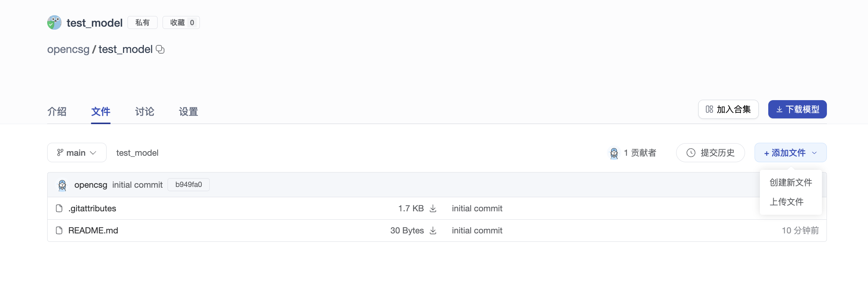Open the 设置 tab
Image resolution: width=868 pixels, height=281 pixels.
coord(188,112)
